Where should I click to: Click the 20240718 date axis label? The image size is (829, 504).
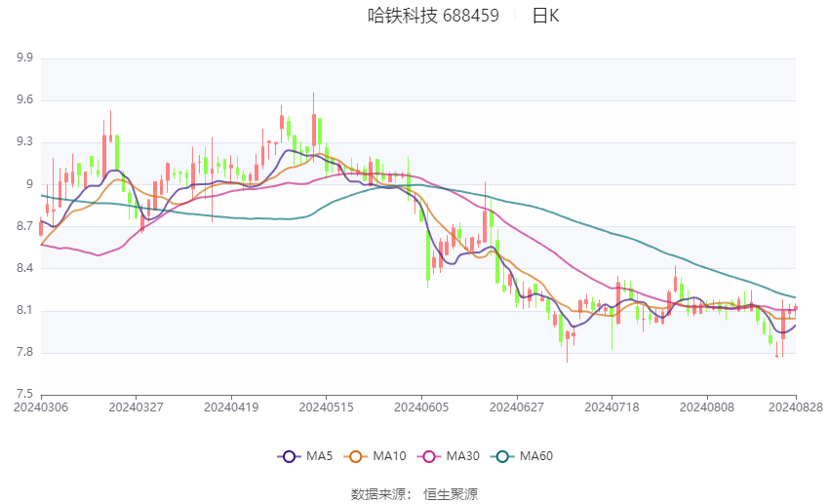[612, 407]
